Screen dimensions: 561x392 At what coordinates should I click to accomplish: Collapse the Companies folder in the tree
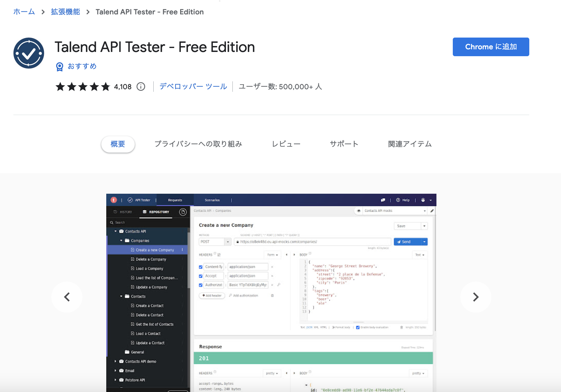[121, 240]
